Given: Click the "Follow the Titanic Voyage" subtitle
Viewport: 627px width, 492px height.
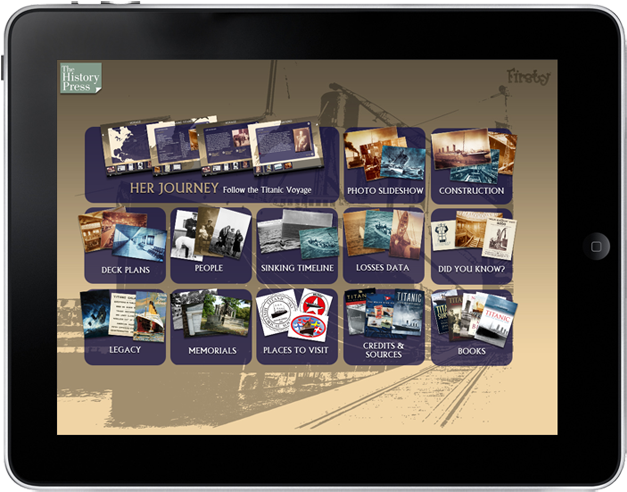Looking at the screenshot, I should pyautogui.click(x=267, y=190).
